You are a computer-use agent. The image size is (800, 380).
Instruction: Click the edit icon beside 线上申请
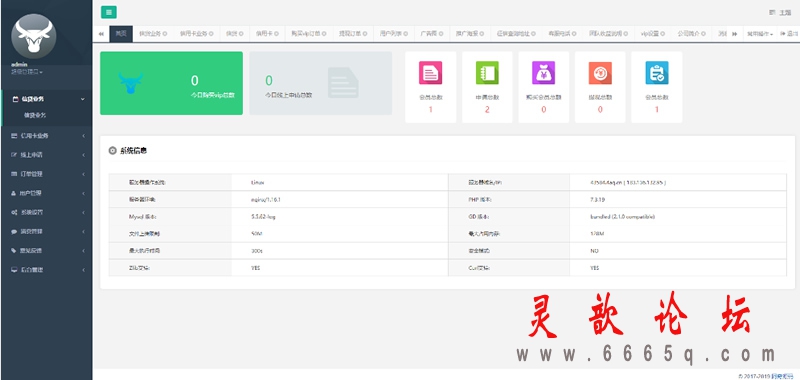14,155
